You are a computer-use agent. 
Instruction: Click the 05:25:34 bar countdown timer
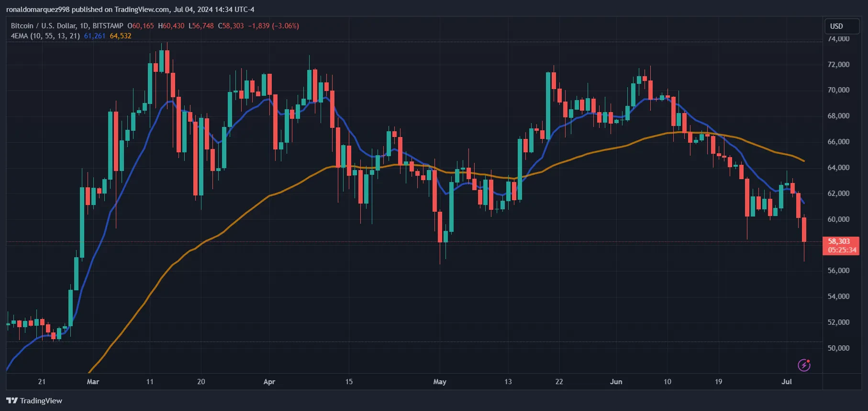pyautogui.click(x=842, y=250)
